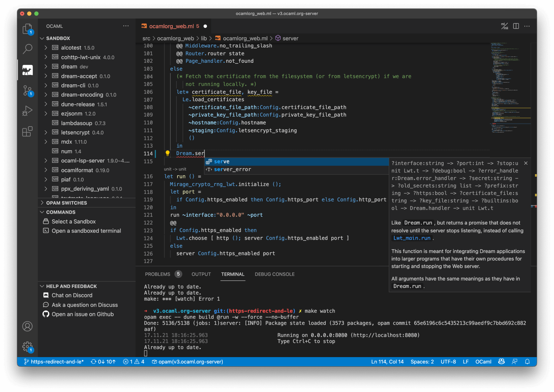Screen dimensions: 554x392
Task: Click Ln 114, Col 14 status item
Action: click(x=387, y=362)
